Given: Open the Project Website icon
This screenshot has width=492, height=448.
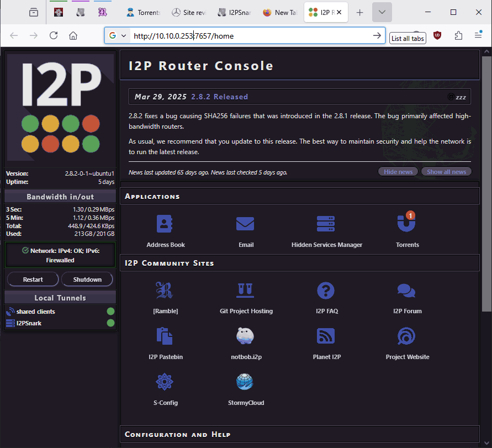Looking at the screenshot, I should pos(406,336).
